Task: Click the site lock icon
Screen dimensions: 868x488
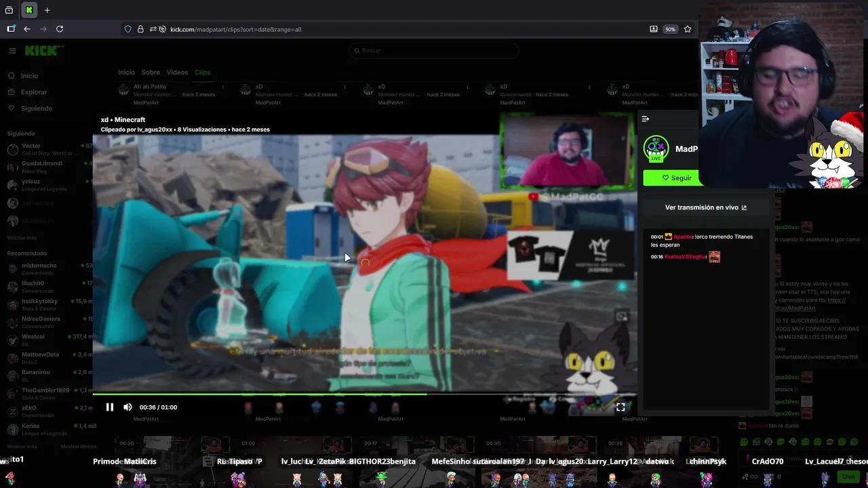Action: point(140,29)
